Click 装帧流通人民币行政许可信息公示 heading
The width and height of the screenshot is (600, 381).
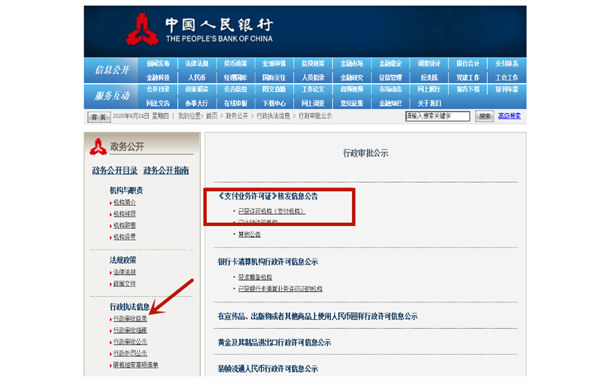[268, 369]
